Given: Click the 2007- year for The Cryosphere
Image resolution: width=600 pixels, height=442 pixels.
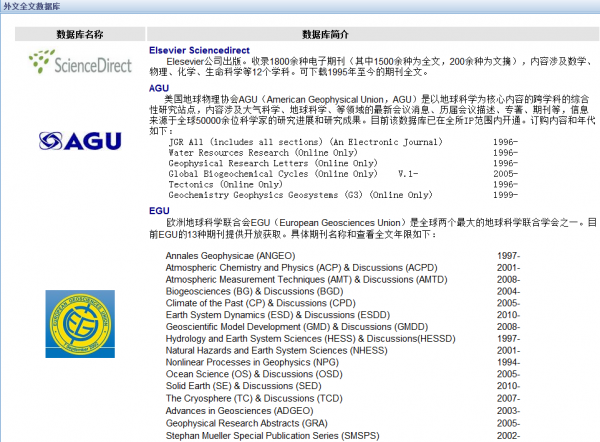Looking at the screenshot, I should pos(509,398).
